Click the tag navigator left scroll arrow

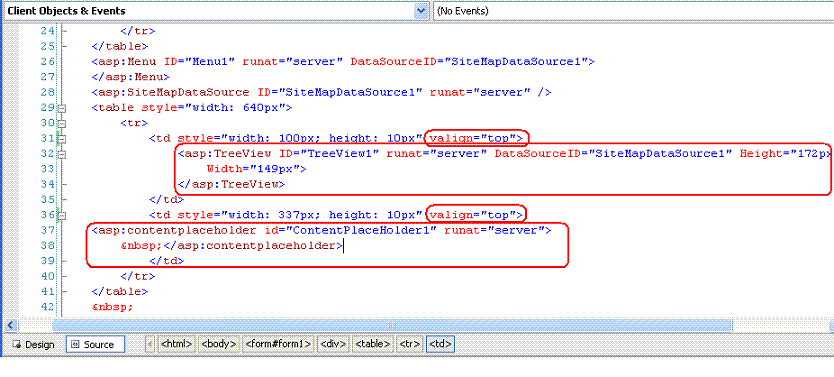150,344
